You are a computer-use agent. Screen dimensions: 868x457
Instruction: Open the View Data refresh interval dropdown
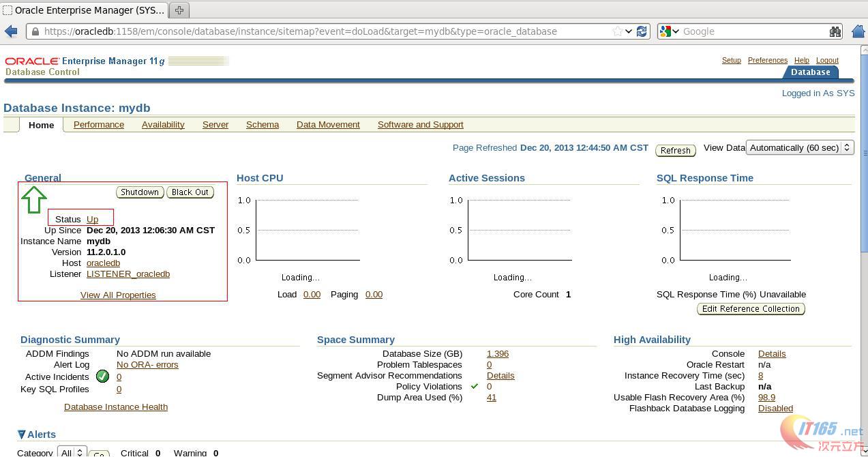(x=800, y=147)
